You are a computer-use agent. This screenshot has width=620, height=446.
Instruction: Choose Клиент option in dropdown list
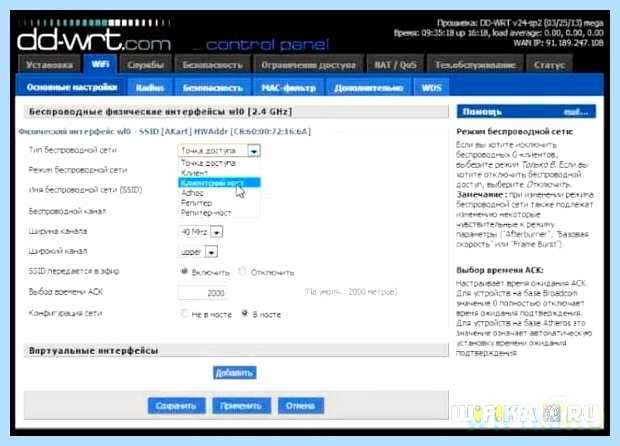coord(219,173)
